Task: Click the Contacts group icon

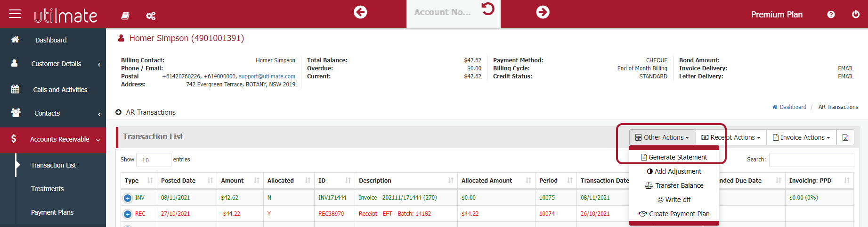Action: (16, 113)
